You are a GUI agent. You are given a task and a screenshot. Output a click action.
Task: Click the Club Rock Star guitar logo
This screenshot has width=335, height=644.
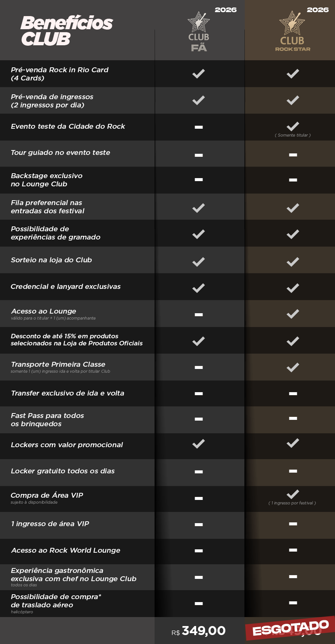pos(292,22)
